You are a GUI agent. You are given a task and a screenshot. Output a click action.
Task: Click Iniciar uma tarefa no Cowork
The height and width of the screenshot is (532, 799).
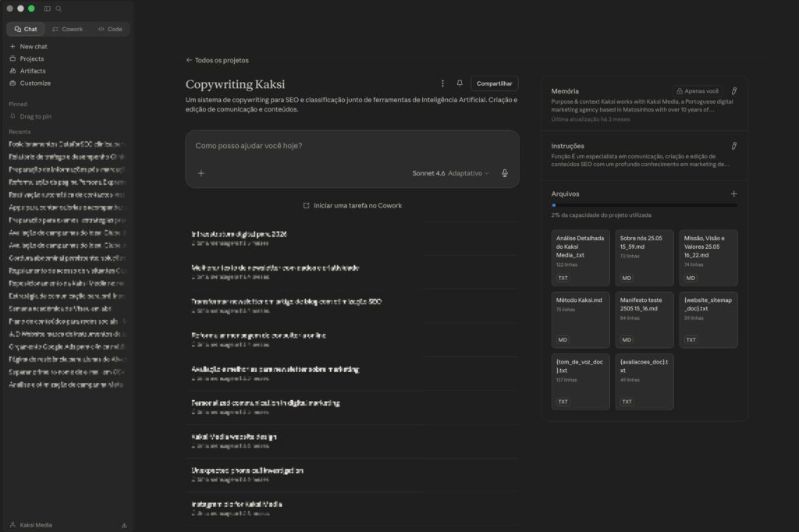coord(353,206)
